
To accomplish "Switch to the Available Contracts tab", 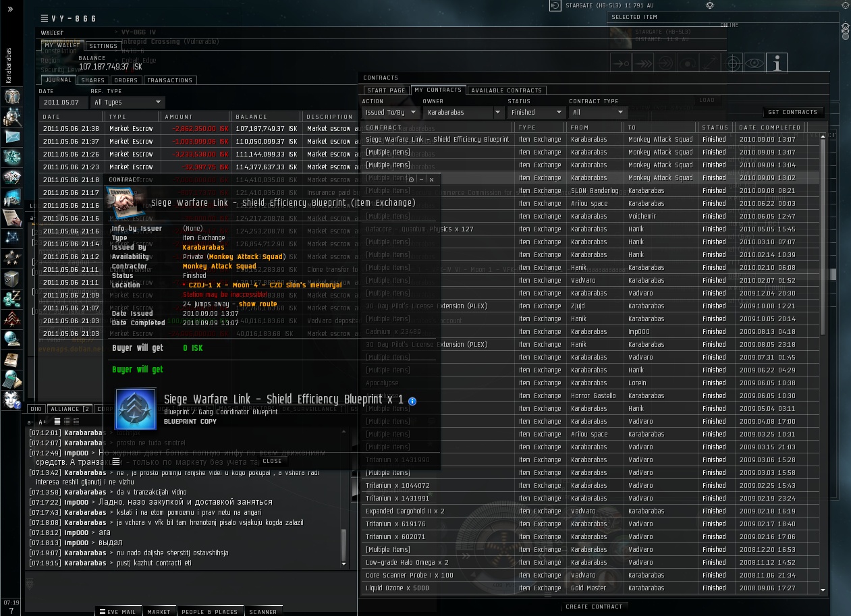I will coord(506,90).
